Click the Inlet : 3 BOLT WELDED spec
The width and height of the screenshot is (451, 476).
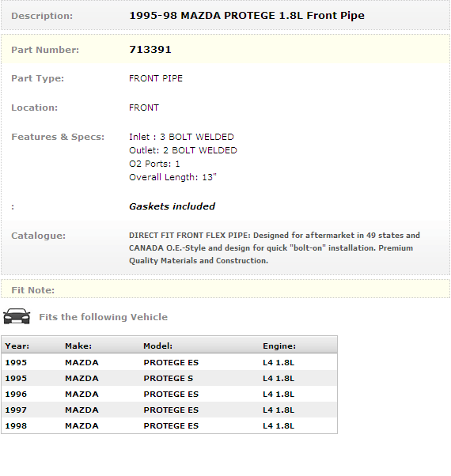tap(181, 137)
